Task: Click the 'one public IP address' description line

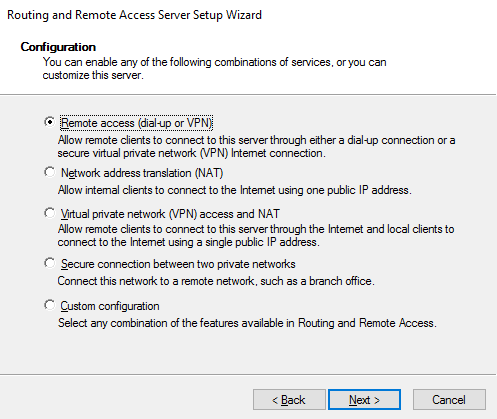Action: click(x=235, y=190)
